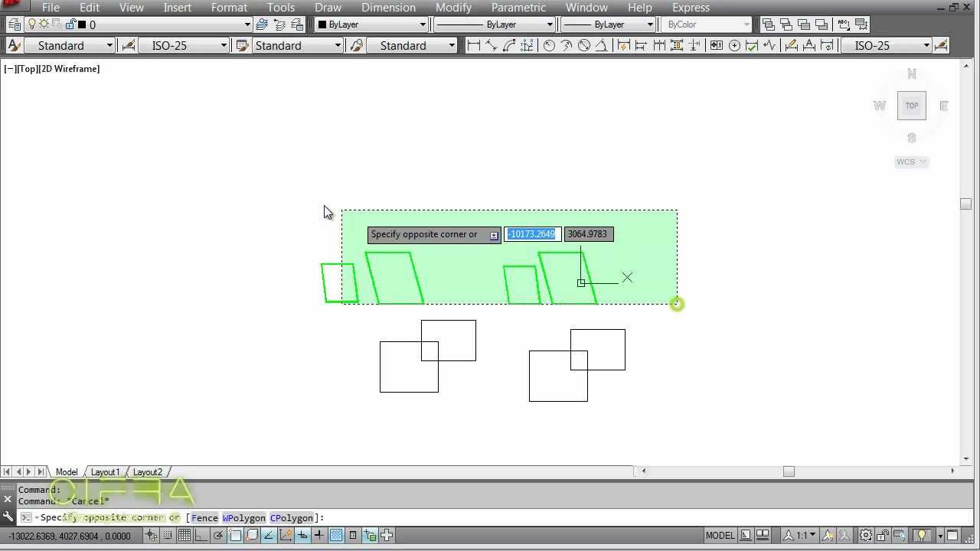Image resolution: width=980 pixels, height=551 pixels.
Task: Choose the WPolygon command option
Action: [x=244, y=517]
